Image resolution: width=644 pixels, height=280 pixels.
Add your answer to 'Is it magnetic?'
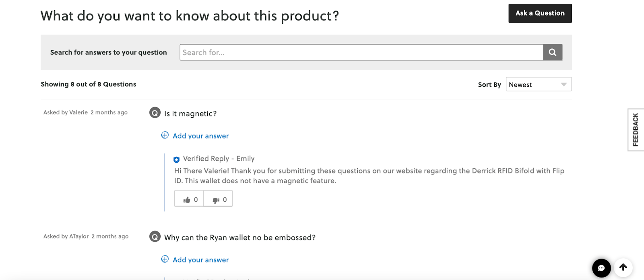[200, 136]
